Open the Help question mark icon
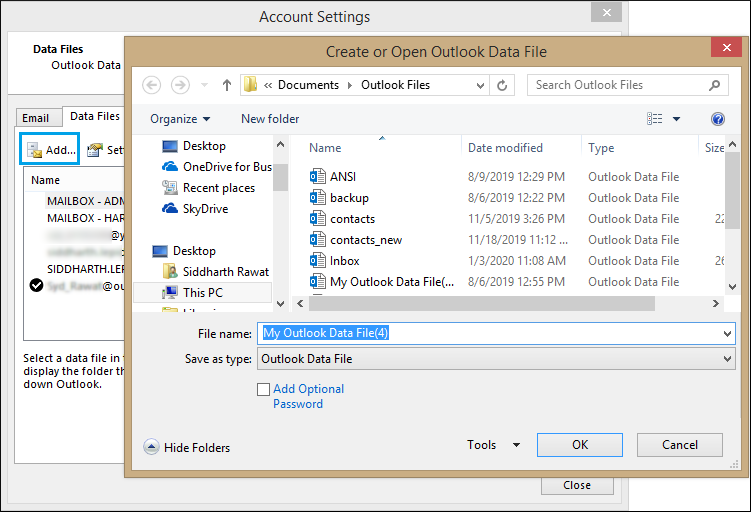Screen dimensions: 751x512 (717, 119)
